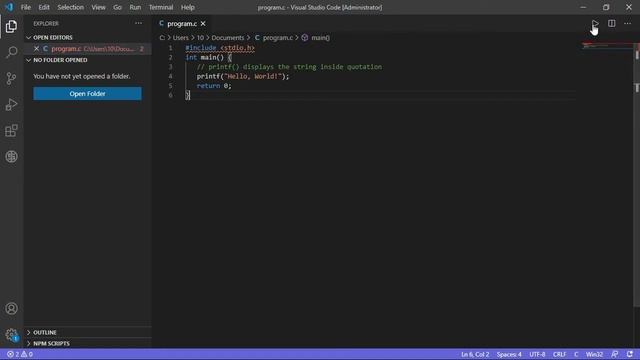Collapse the Open Editors section

click(x=53, y=38)
